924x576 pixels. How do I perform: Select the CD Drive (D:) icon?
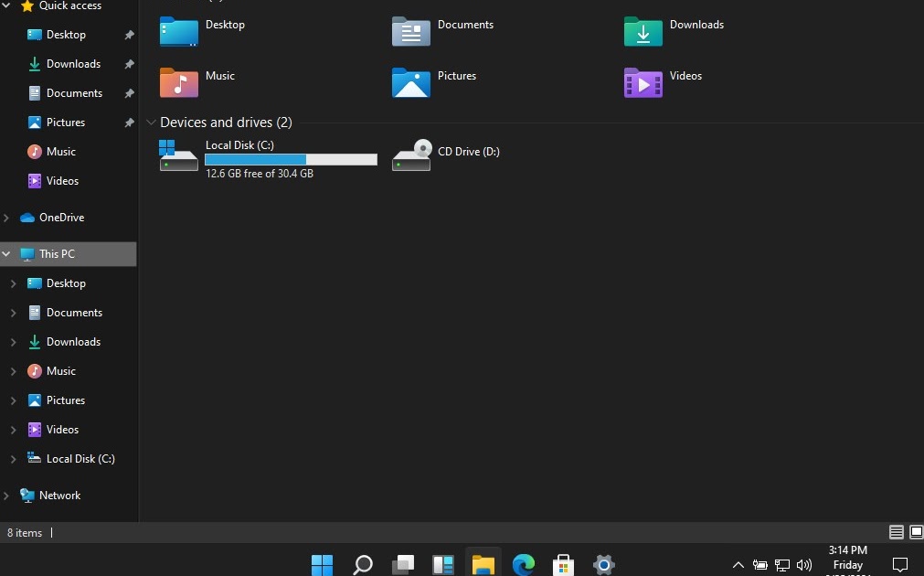tap(410, 155)
